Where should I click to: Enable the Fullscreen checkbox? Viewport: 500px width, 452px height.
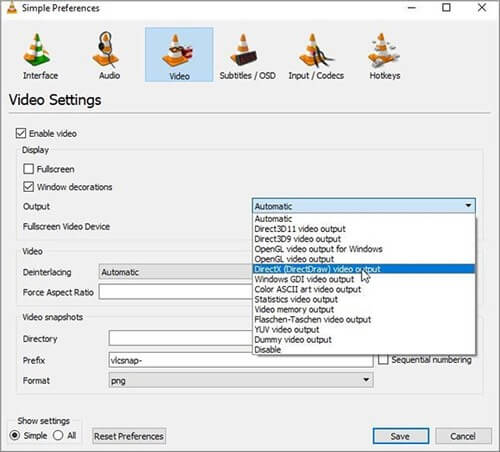28,169
